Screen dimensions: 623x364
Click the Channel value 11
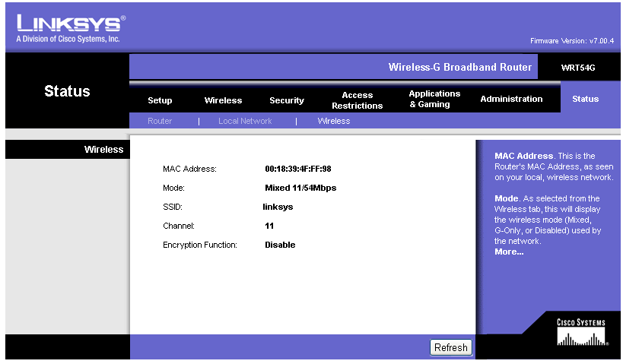(269, 226)
